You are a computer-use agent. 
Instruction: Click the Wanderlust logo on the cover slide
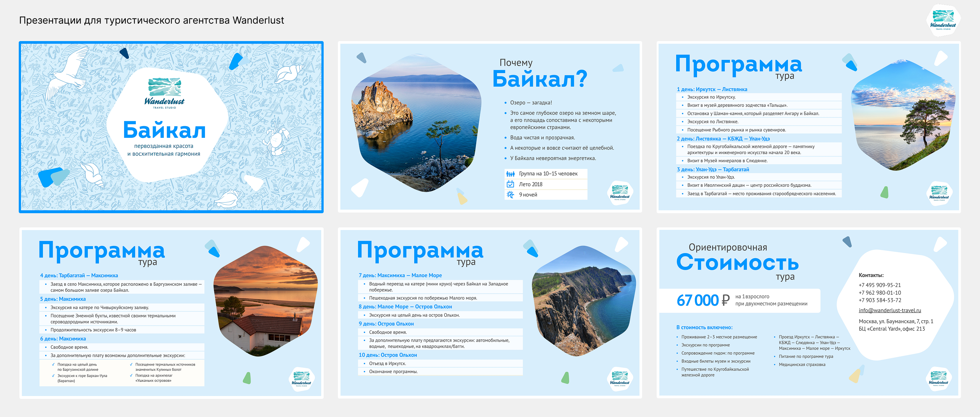164,93
